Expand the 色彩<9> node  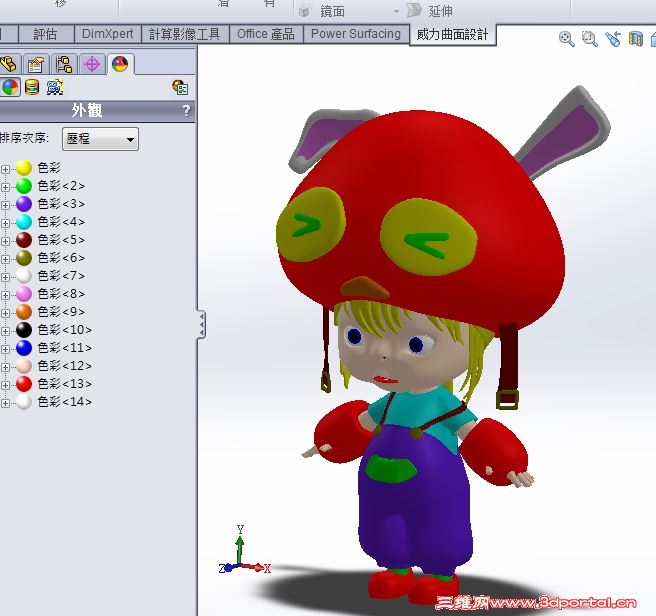coord(5,313)
